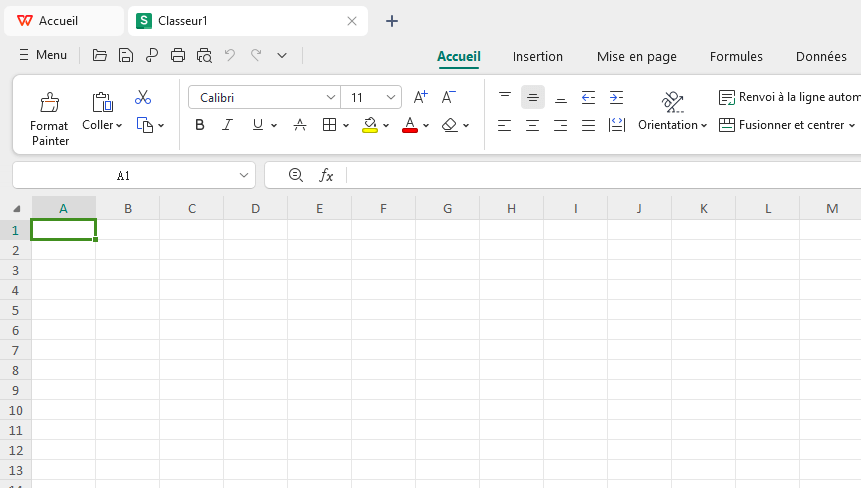861x488 pixels.
Task: Open file via the folder icon
Action: pos(99,55)
